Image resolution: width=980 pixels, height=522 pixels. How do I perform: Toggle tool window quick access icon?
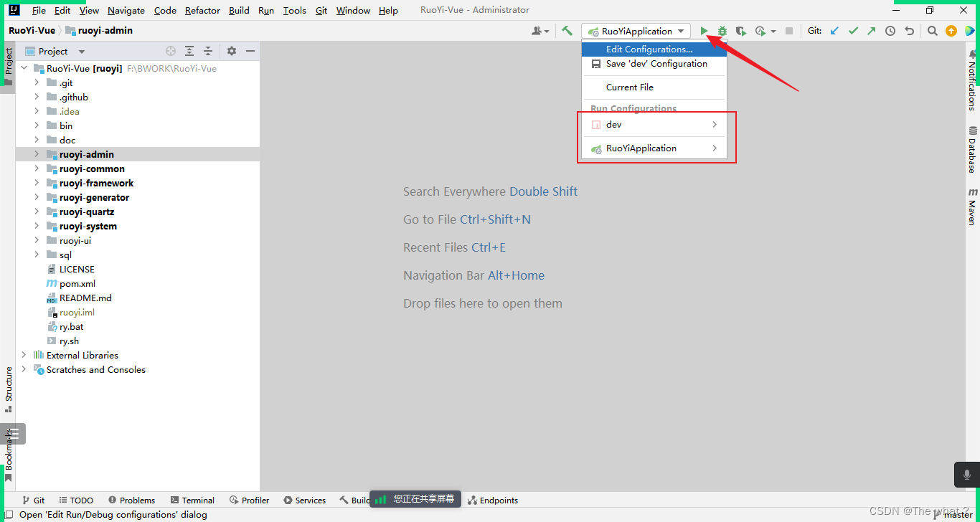pos(9,515)
